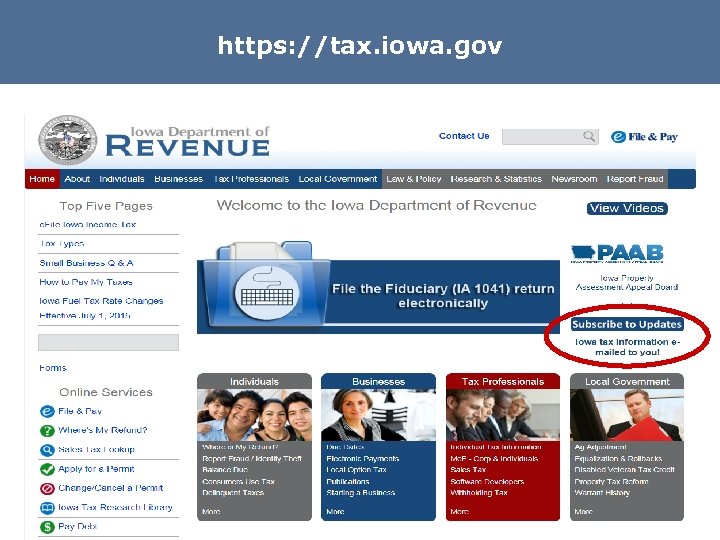This screenshot has height=540, width=720.
Task: Open the Consumers Use Tax link
Action: point(238,481)
